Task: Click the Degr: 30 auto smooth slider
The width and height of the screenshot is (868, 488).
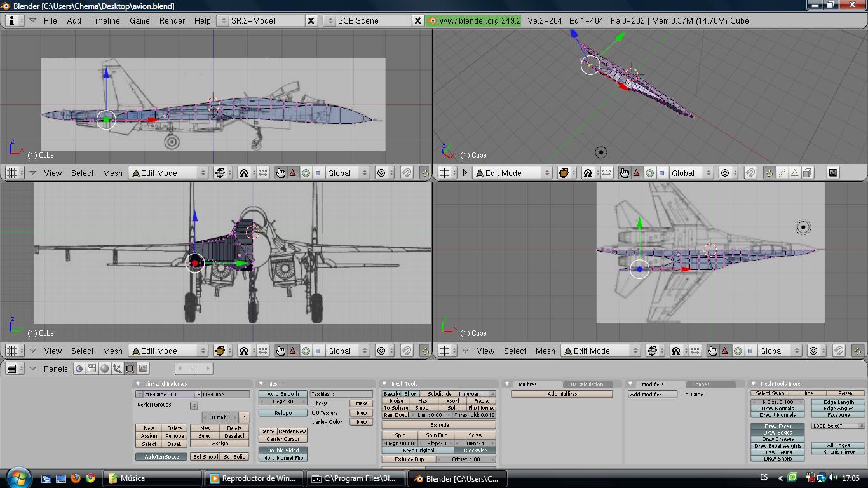Action: pyautogui.click(x=283, y=402)
